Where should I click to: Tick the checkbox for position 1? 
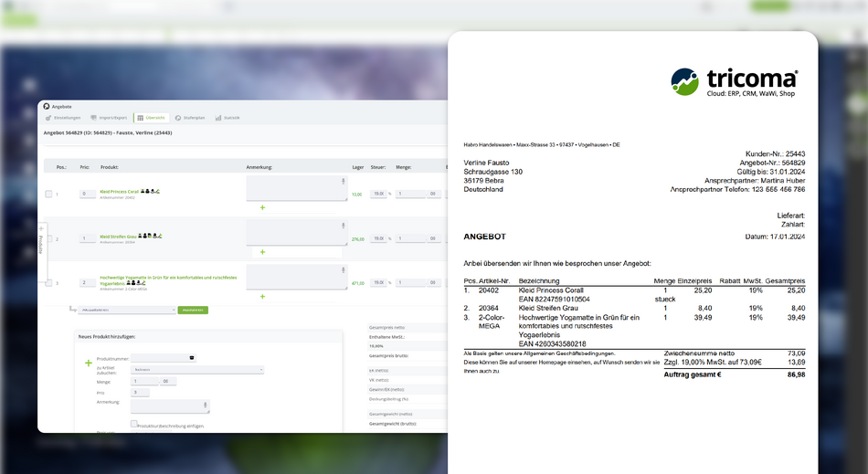point(48,195)
